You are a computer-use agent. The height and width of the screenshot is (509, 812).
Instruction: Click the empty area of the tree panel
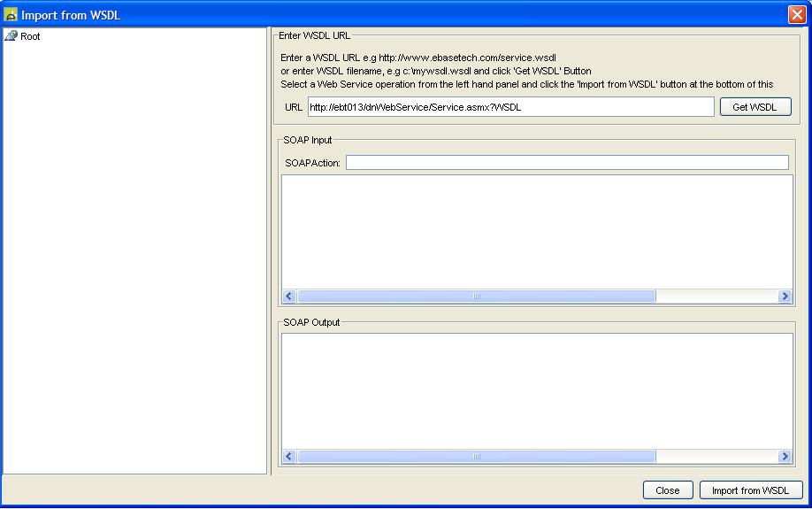tap(134, 266)
